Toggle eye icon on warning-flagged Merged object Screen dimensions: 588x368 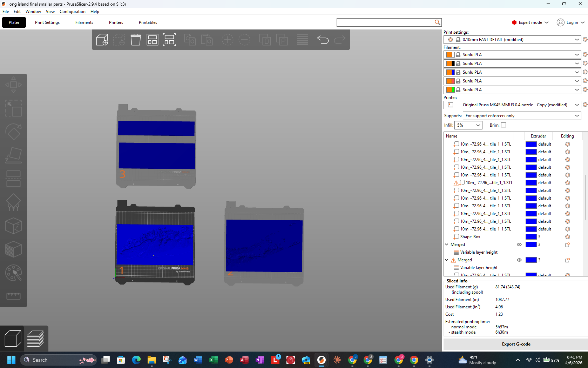tap(519, 260)
